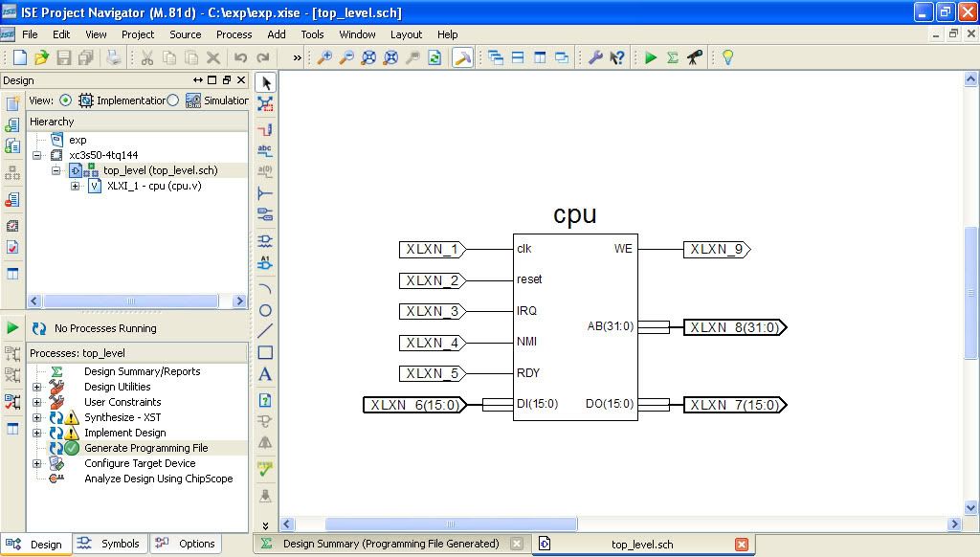This screenshot has height=557, width=980.
Task: Click the New Source icon in Design sidebar
Action: [x=12, y=103]
